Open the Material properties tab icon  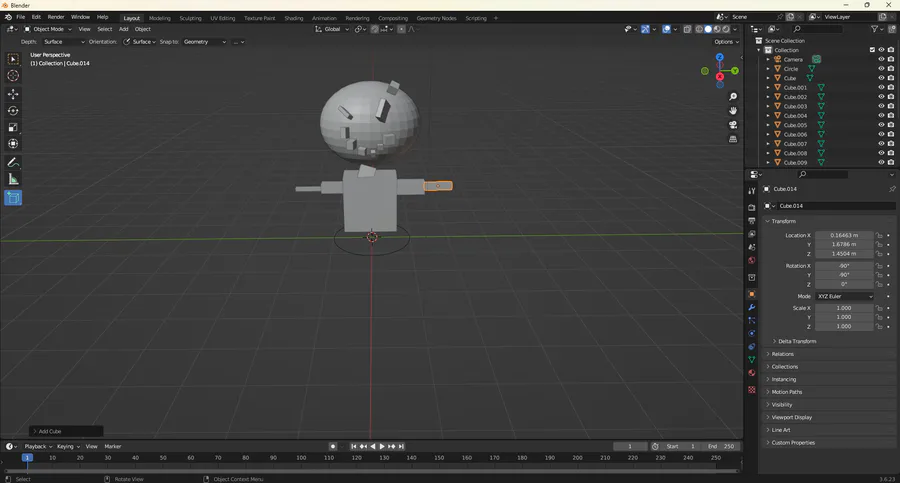[752, 373]
